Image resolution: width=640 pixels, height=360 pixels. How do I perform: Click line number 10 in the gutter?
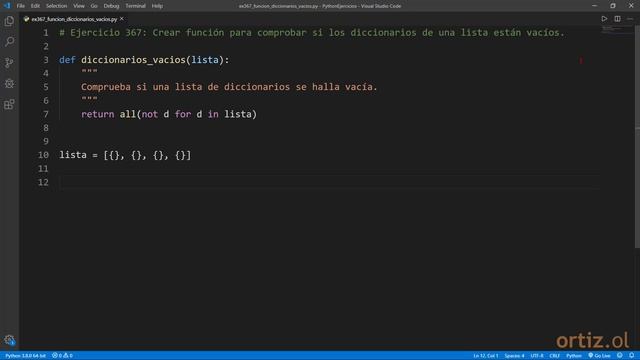point(43,155)
